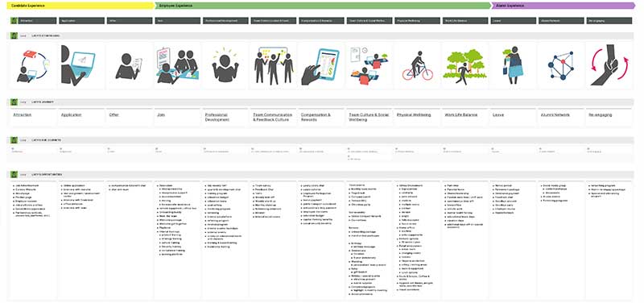Click persona avatar in Lucy's Opportunities lane header
Screen dimensions: 644x303
14,174
